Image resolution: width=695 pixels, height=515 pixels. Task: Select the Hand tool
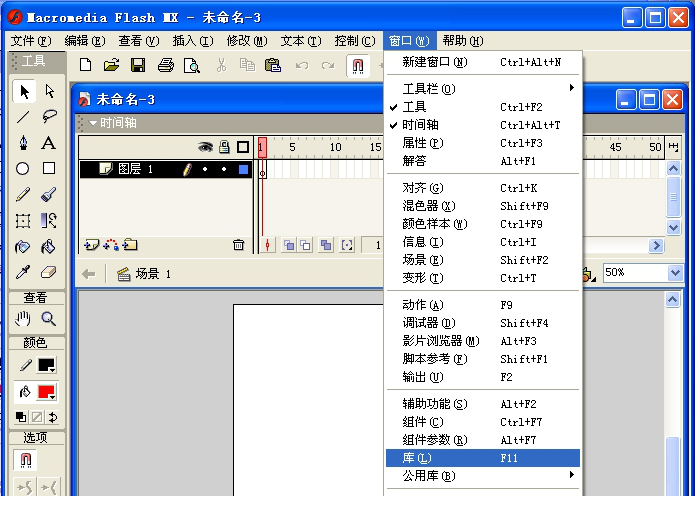(x=23, y=319)
